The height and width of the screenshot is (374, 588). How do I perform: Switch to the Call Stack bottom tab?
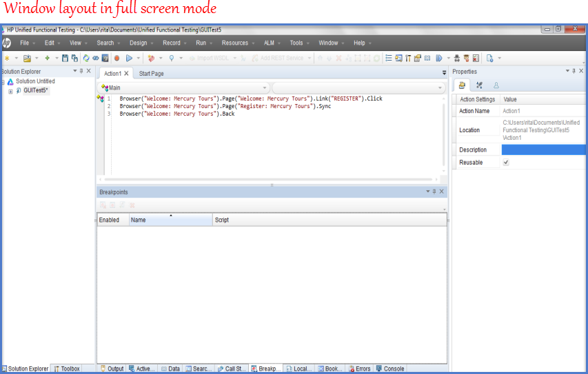pyautogui.click(x=232, y=368)
